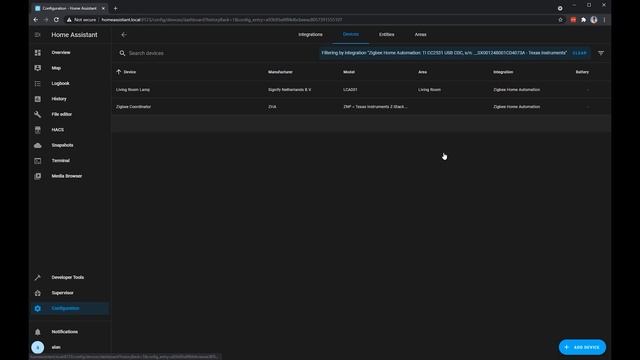This screenshot has width=640, height=360.
Task: Switch to the Areas tab
Action: 420,35
